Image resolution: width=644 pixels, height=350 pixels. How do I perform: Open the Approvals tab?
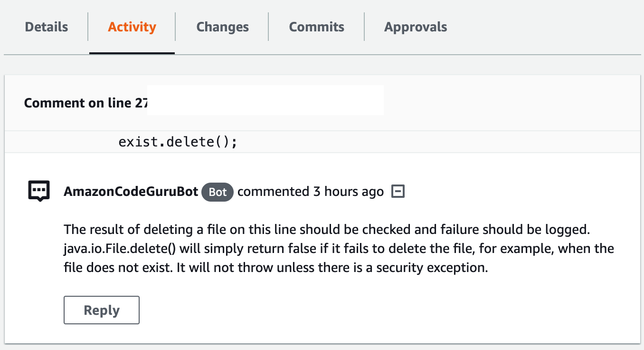(415, 27)
